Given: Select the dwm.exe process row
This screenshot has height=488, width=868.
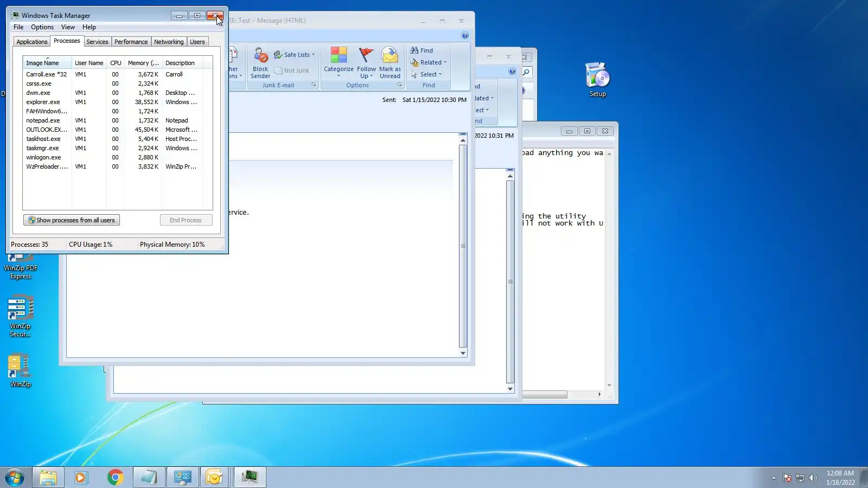Looking at the screenshot, I should click(x=117, y=93).
